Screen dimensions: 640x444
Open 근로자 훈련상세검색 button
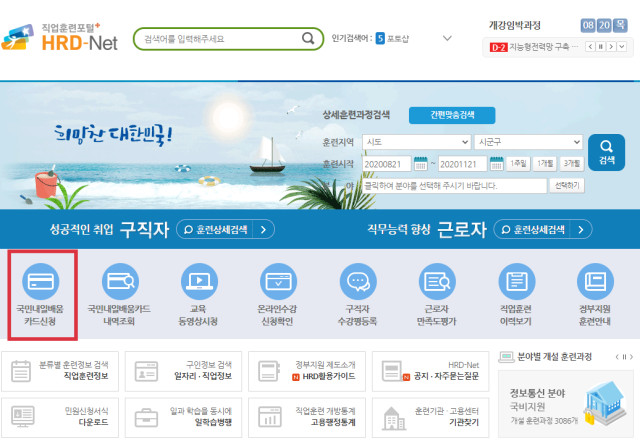(x=543, y=229)
